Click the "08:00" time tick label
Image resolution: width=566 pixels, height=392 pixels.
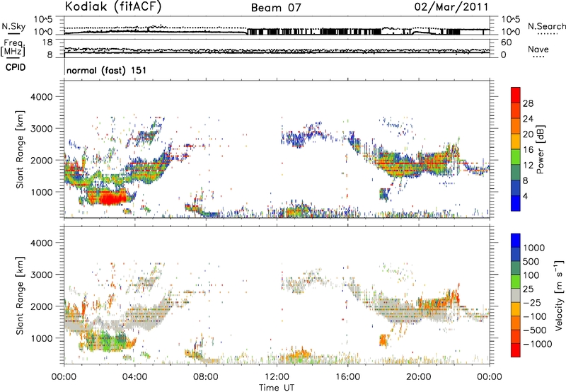tap(206, 377)
